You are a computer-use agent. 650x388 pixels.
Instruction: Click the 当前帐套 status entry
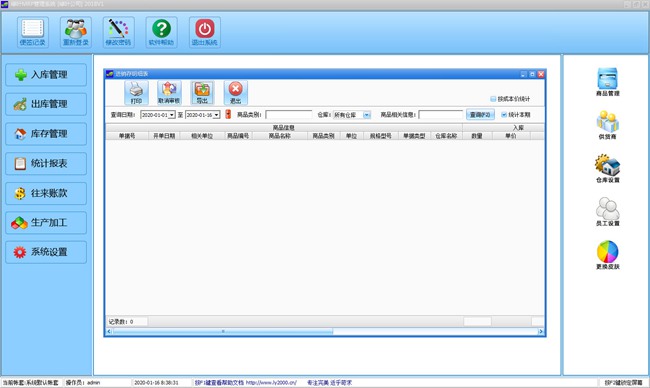[x=30, y=383]
